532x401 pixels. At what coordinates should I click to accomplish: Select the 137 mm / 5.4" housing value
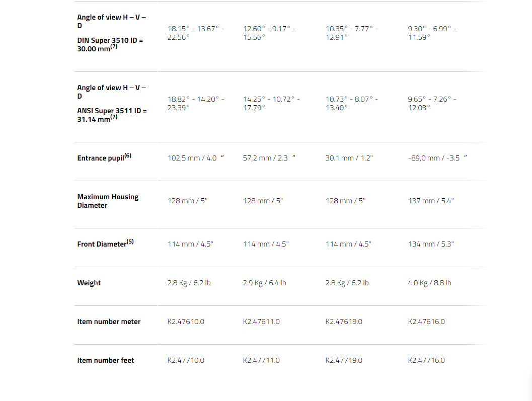pos(431,201)
